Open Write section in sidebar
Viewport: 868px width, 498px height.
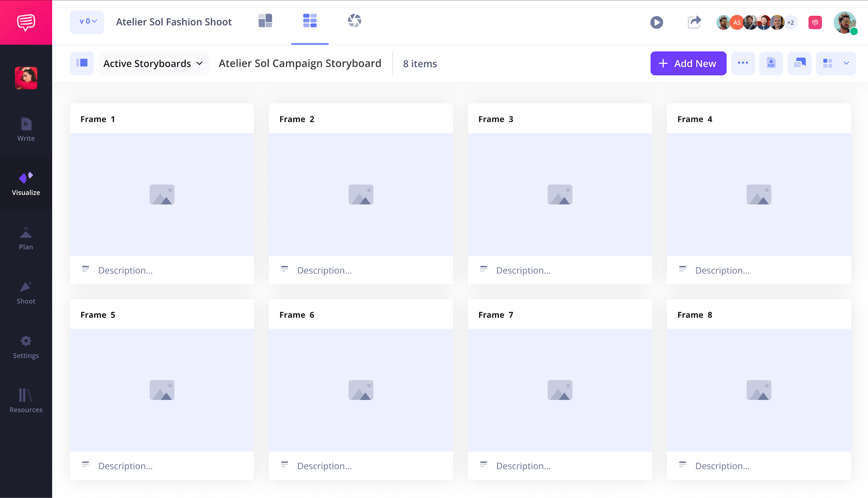coord(26,130)
